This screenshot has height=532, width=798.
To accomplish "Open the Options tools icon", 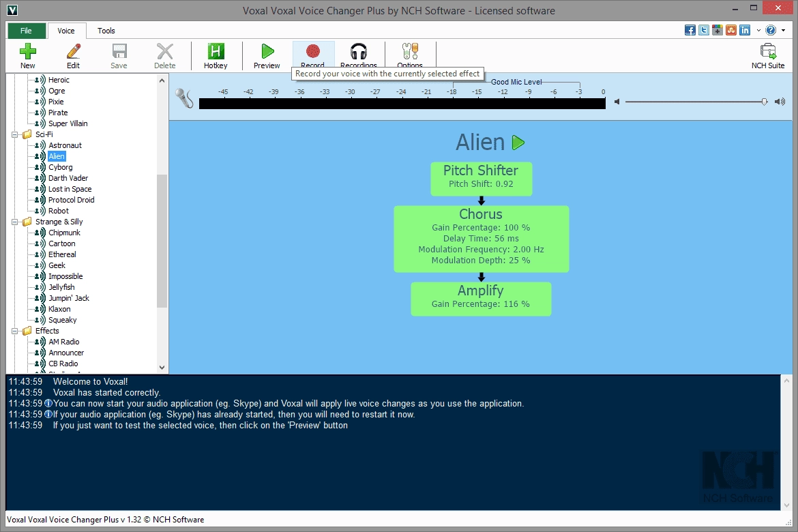I will 410,51.
